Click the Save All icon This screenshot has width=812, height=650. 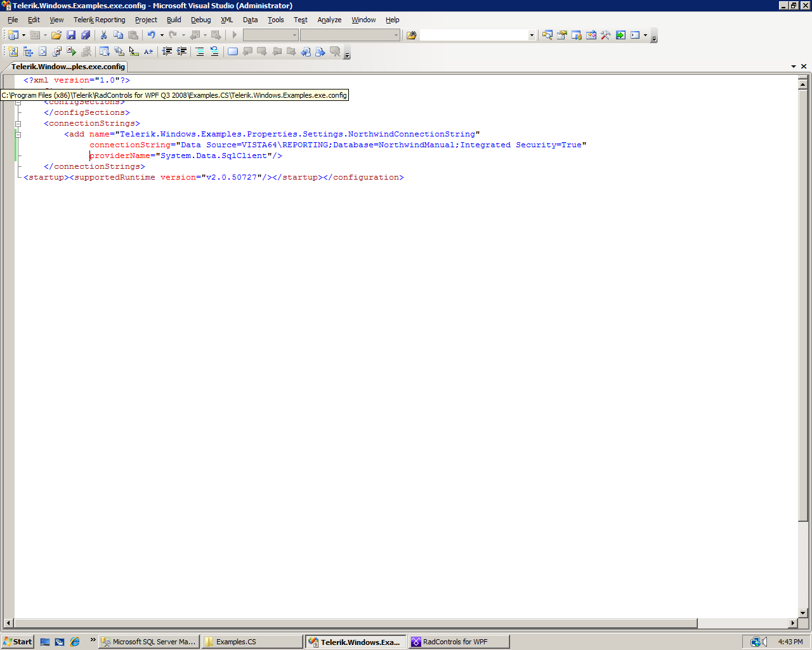point(86,35)
